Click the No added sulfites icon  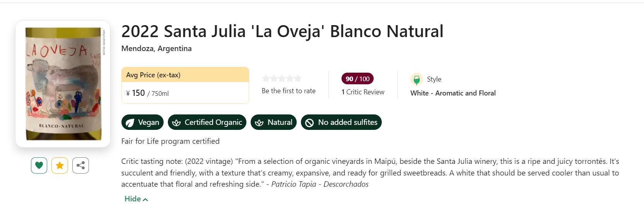(x=309, y=123)
